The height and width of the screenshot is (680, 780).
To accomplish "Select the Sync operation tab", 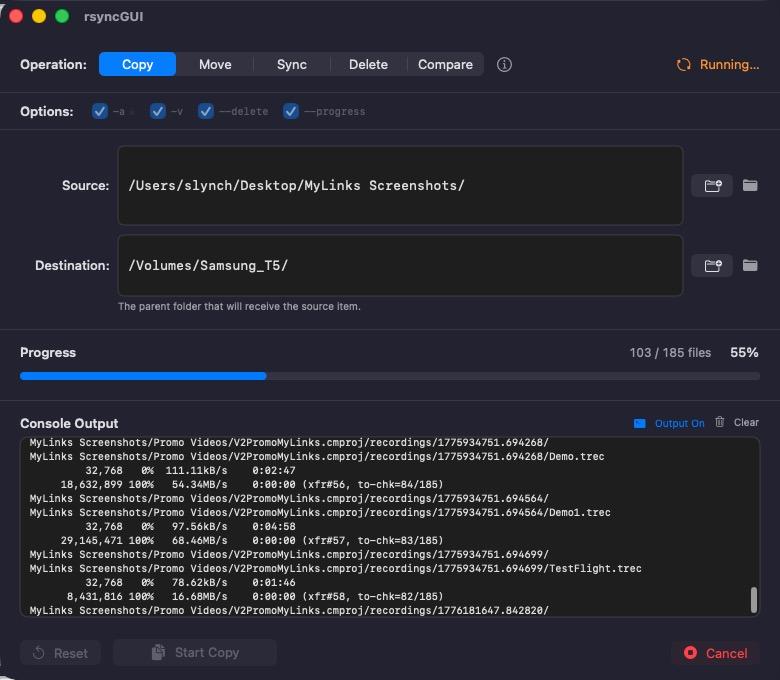I will coord(292,65).
